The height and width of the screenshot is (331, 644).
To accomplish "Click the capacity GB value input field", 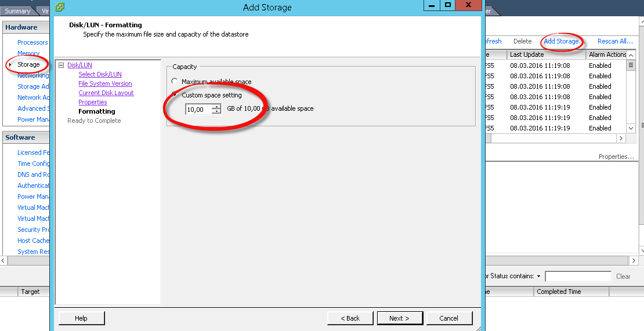I will point(198,109).
